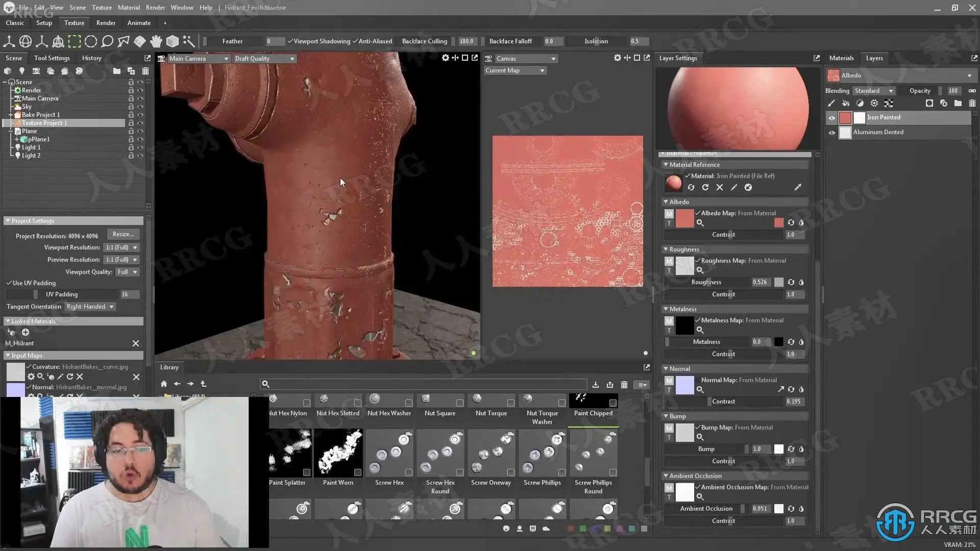Image resolution: width=980 pixels, height=551 pixels.
Task: Click the trash icon in Scene panel
Action: [145, 71]
